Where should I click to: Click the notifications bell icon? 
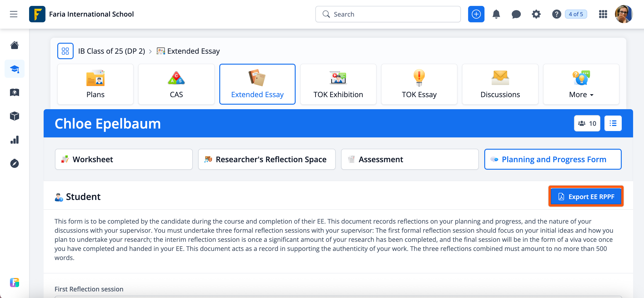pyautogui.click(x=496, y=14)
